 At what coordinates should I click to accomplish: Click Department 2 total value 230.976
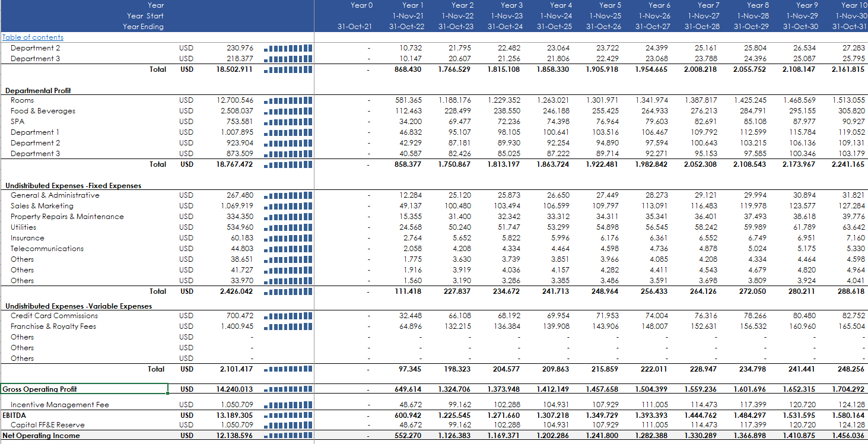240,48
